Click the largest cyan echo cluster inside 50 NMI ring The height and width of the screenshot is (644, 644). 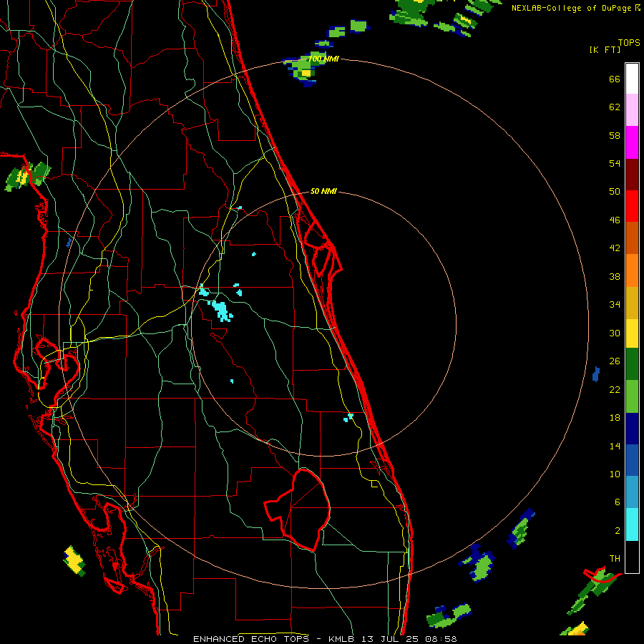[x=221, y=311]
